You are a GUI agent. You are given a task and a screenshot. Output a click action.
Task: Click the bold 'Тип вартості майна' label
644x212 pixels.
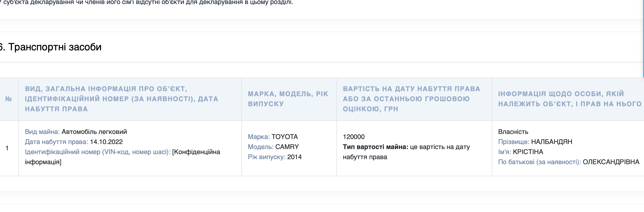point(375,147)
